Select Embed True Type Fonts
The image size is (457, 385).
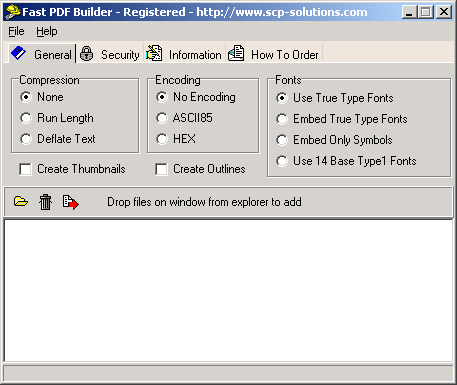[x=282, y=119]
